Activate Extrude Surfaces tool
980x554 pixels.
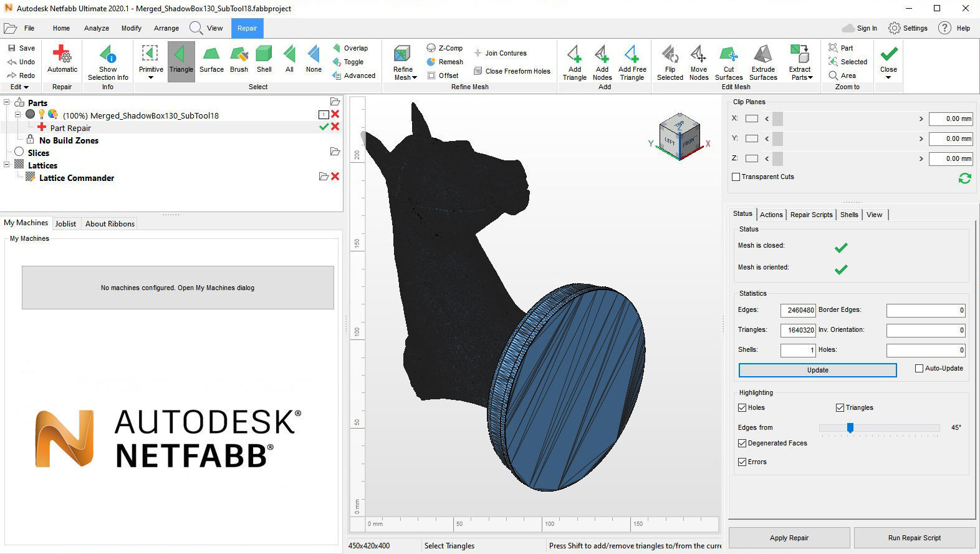[763, 62]
